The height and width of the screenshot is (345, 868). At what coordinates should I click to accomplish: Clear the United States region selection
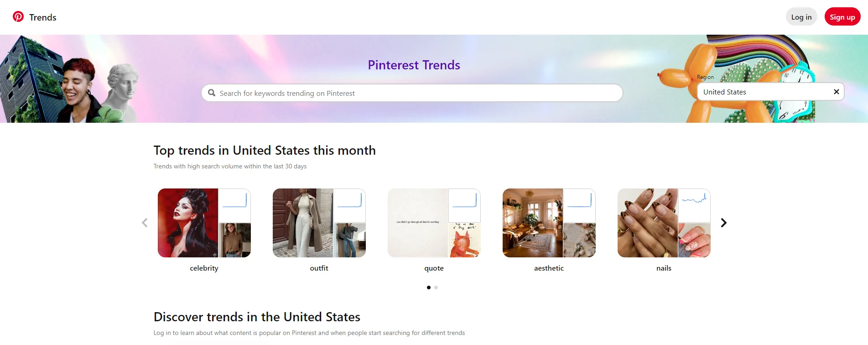837,92
